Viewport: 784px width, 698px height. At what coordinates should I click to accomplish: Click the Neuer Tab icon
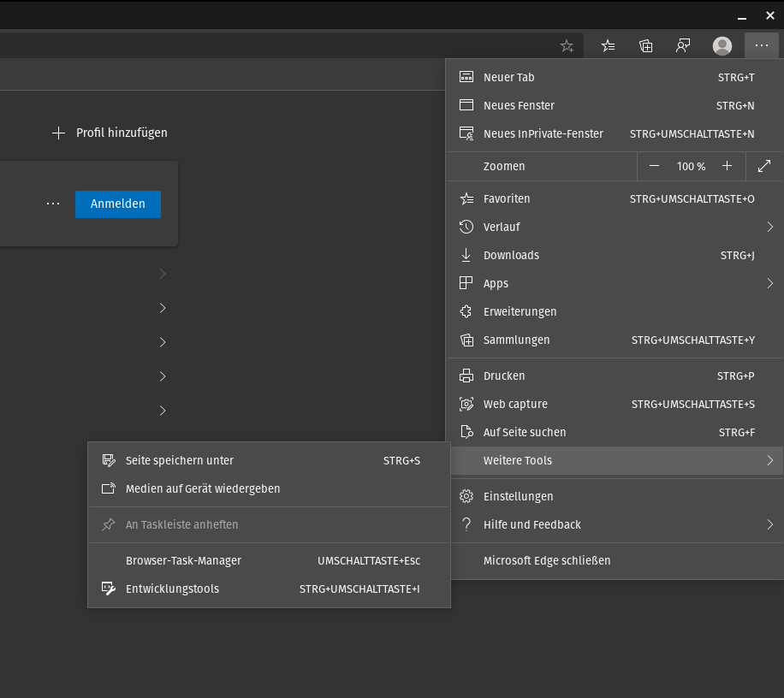coord(466,77)
